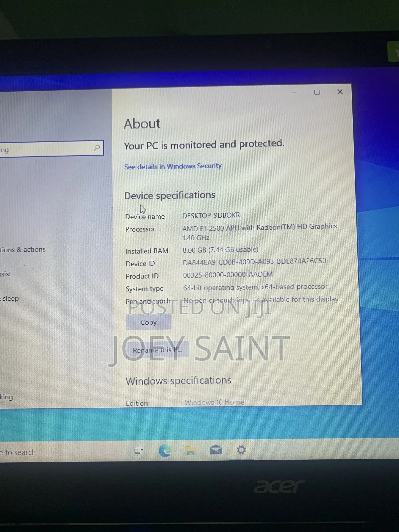The width and height of the screenshot is (399, 532).
Task: Open See details in Windows Security link
Action: (173, 166)
